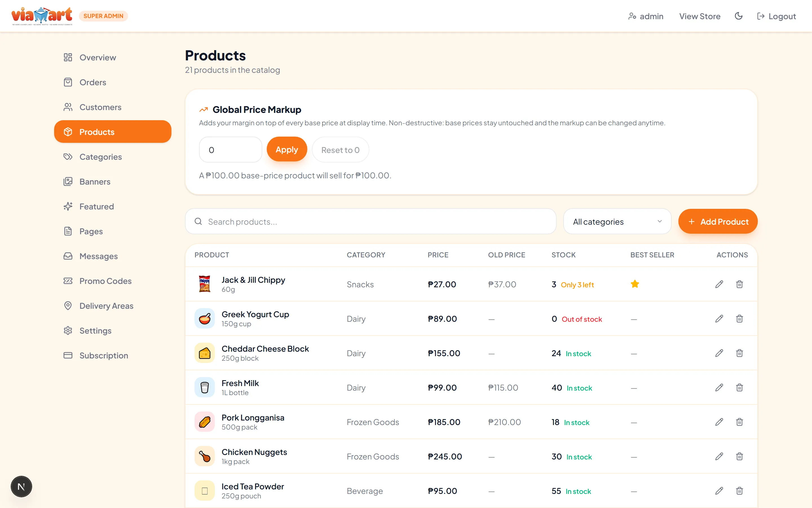Toggle best seller star for Jack & Jill Chippy
This screenshot has height=508, width=812.
[x=635, y=284]
